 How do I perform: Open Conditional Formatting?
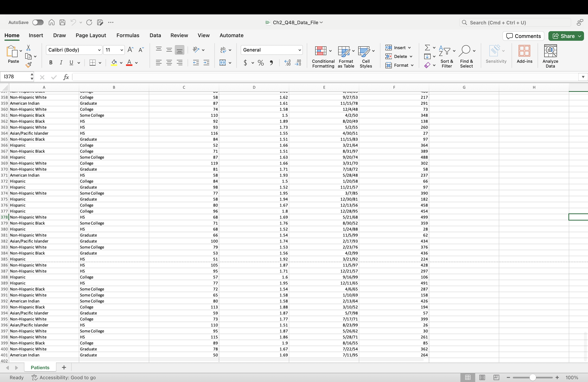323,56
